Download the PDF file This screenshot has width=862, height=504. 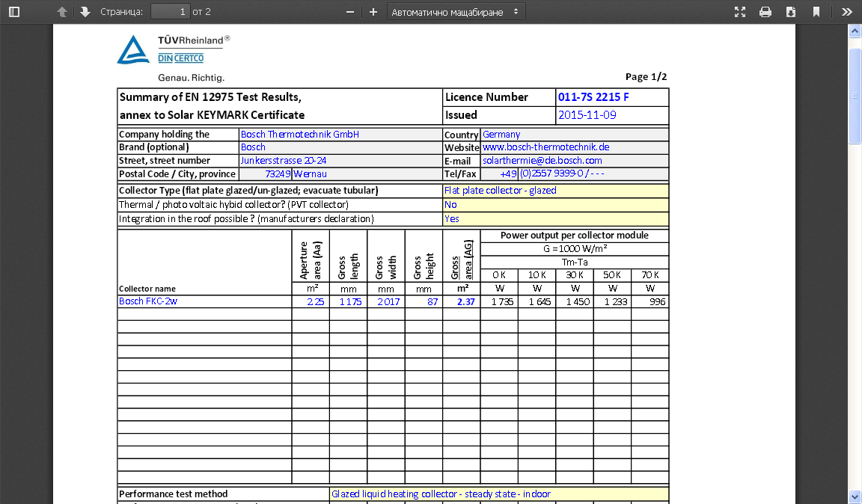pyautogui.click(x=791, y=12)
